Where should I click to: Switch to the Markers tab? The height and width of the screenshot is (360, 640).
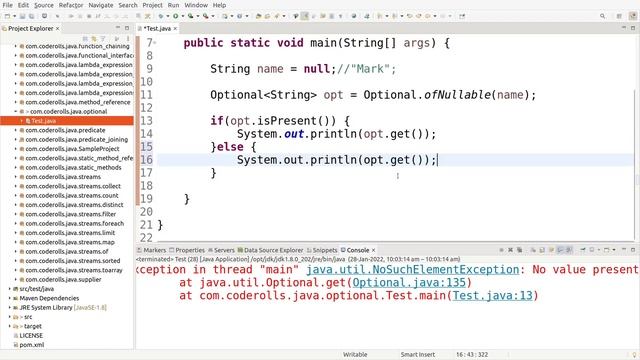coord(151,250)
